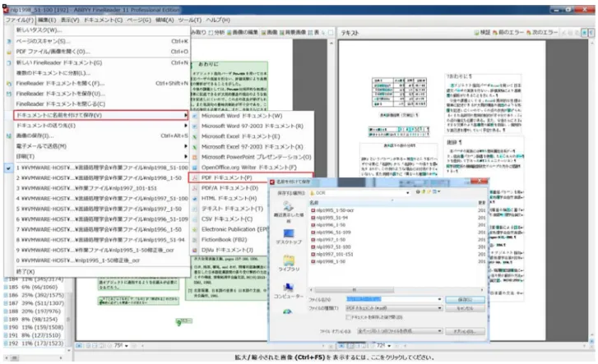Select the Computer (コンピューター) location icon
The width and height of the screenshot is (598, 364).
point(289,288)
